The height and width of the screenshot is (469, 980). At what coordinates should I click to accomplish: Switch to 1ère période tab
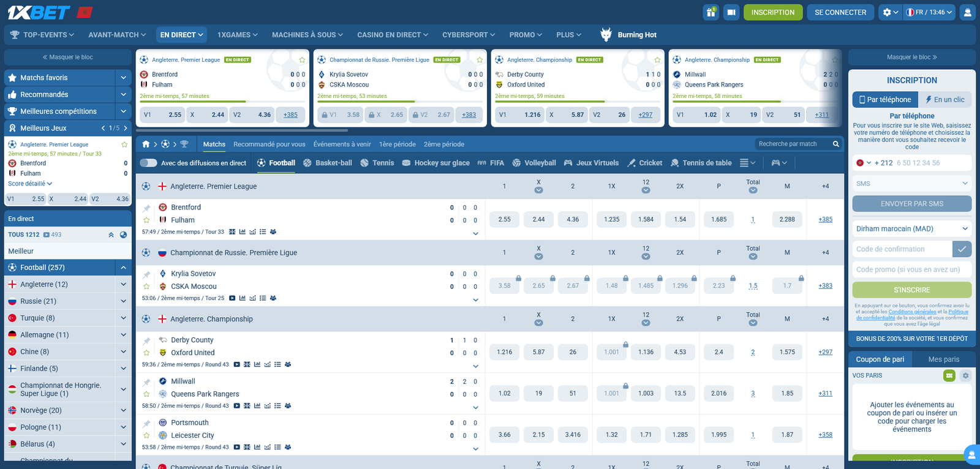click(397, 144)
